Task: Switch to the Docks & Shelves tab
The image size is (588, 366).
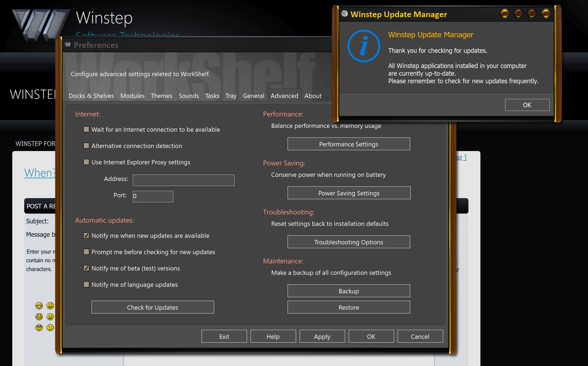Action: (91, 96)
